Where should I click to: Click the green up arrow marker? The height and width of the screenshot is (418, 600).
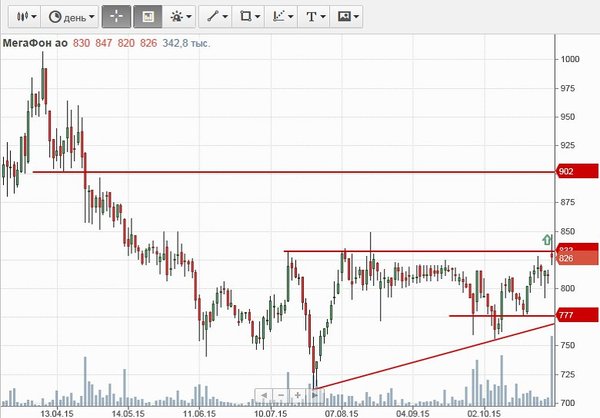click(x=547, y=239)
